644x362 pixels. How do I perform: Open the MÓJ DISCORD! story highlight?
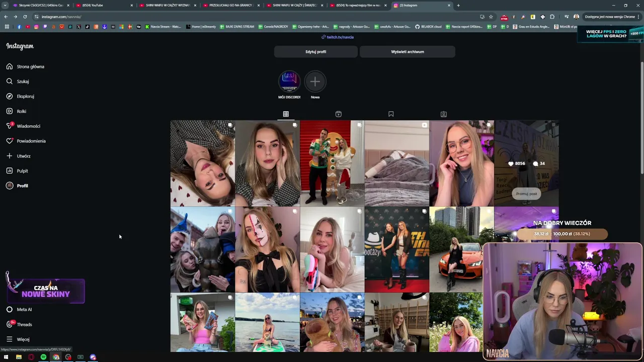click(289, 84)
